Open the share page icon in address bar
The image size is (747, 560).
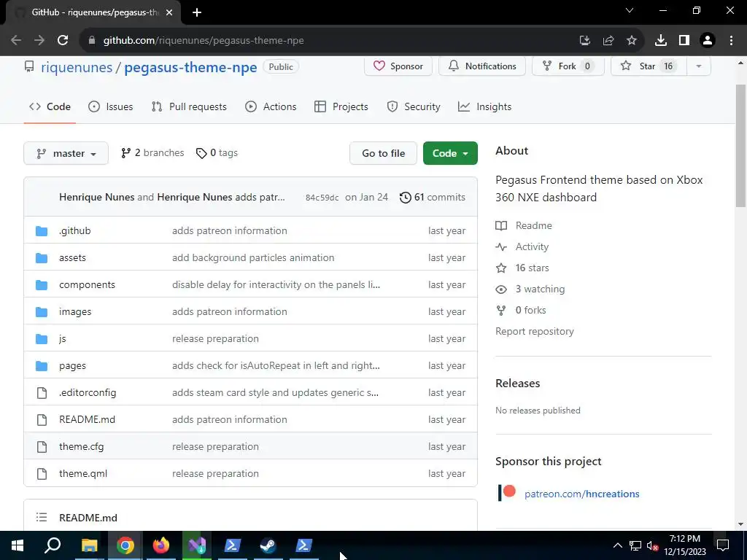point(608,41)
